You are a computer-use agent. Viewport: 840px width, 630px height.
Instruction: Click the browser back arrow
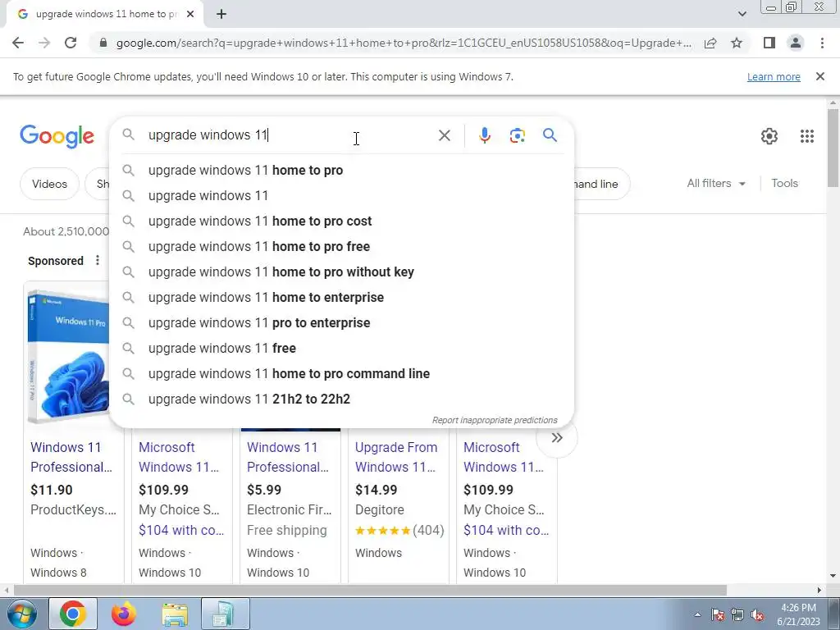18,43
